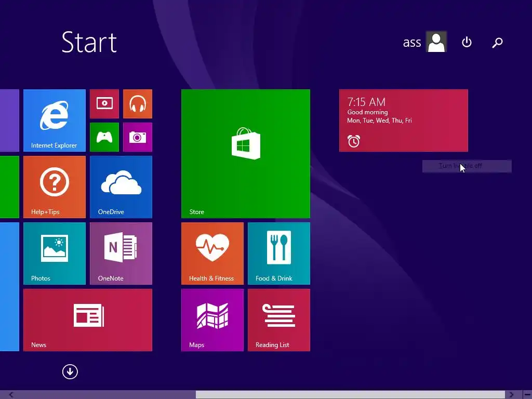
Task: Show all apps with down arrow
Action: tap(70, 371)
